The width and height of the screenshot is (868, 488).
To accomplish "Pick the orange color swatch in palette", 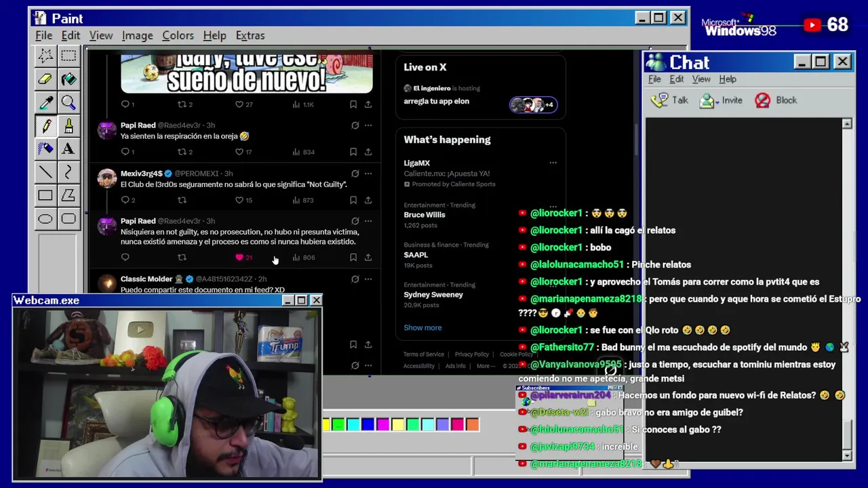I will point(473,425).
